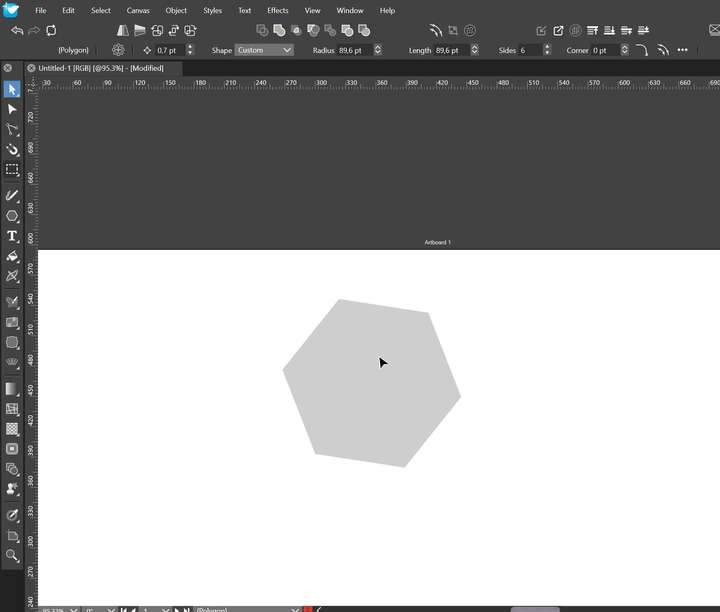
Task: Open the Shape dropdown showing Custom
Action: 264,50
